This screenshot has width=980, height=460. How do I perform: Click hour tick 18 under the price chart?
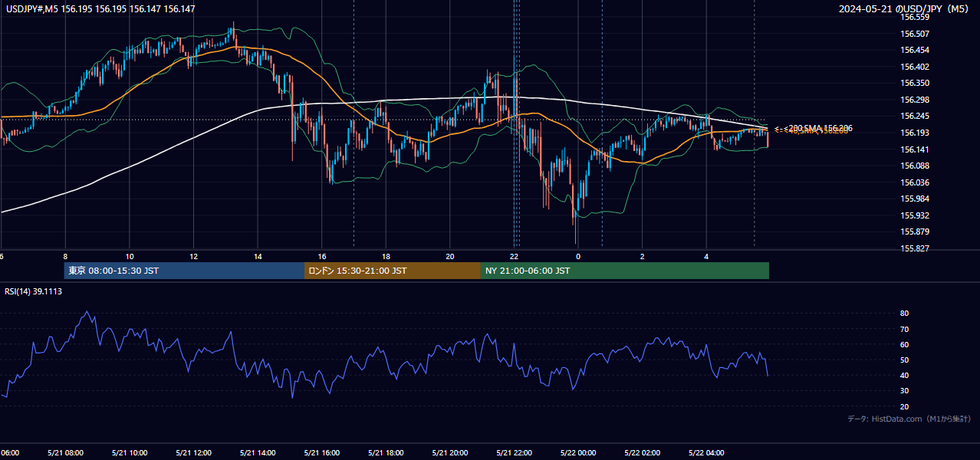pos(386,256)
